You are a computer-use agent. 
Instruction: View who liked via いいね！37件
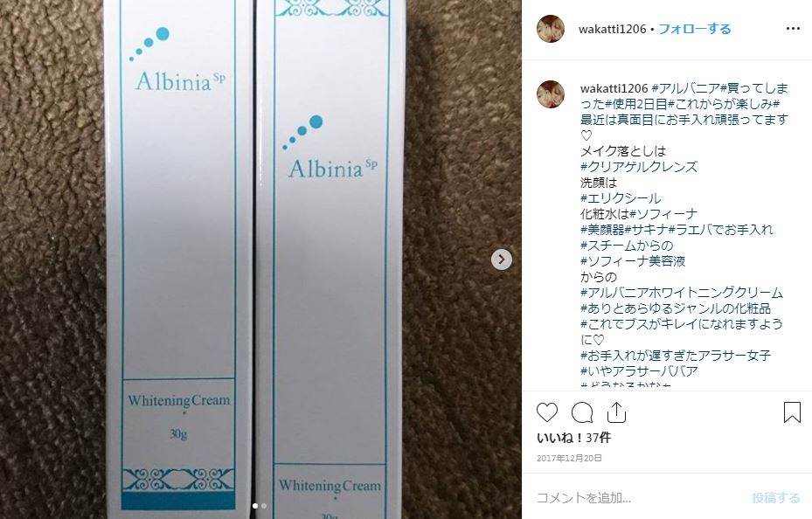tap(573, 438)
